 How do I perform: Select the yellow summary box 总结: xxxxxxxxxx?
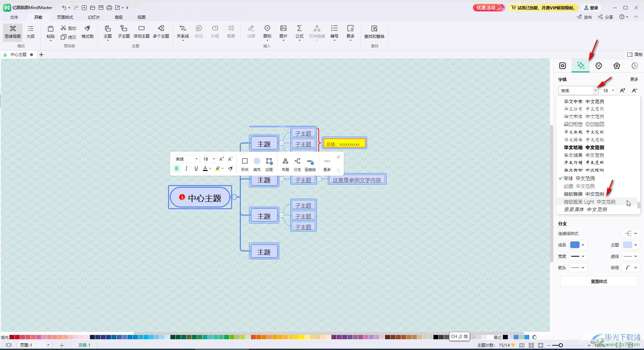[344, 143]
